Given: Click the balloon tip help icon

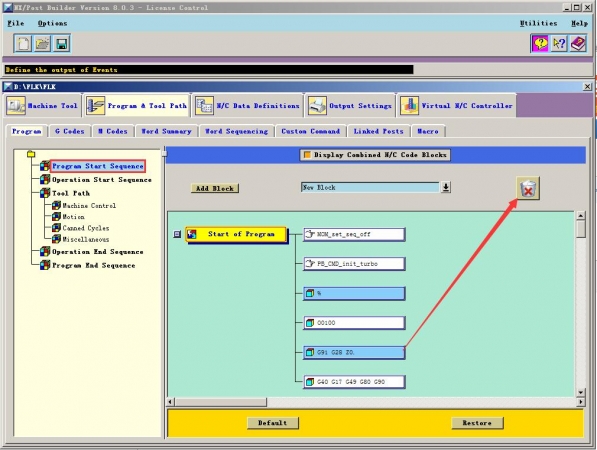Looking at the screenshot, I should (540, 43).
